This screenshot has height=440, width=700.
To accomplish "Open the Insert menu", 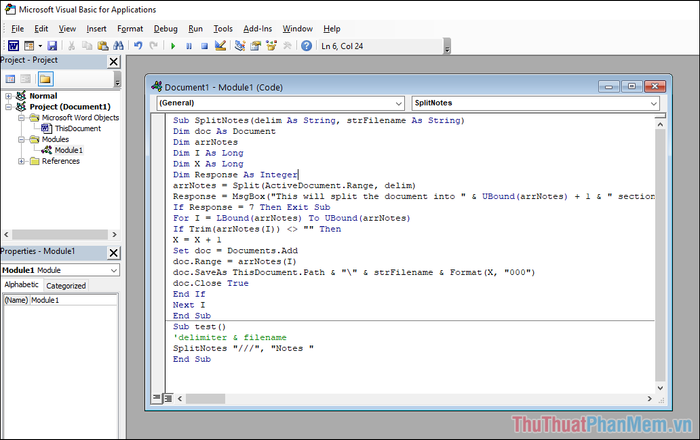I will coord(96,29).
